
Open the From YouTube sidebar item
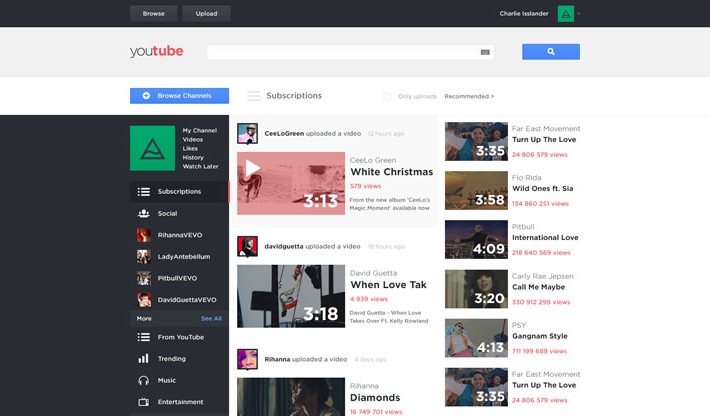[180, 337]
